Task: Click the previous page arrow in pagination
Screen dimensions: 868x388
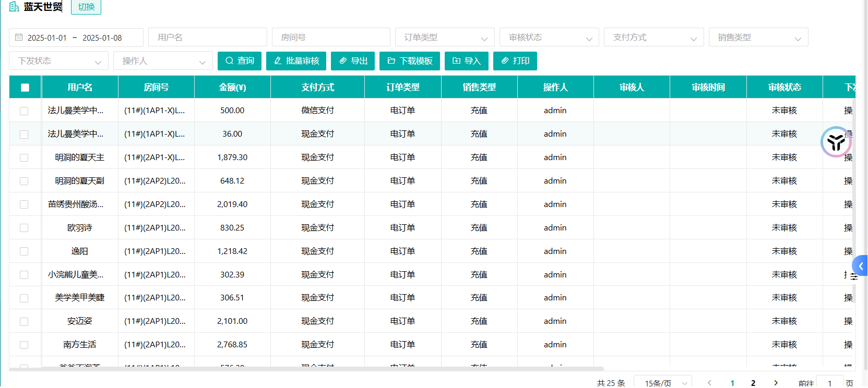Action: (709, 383)
